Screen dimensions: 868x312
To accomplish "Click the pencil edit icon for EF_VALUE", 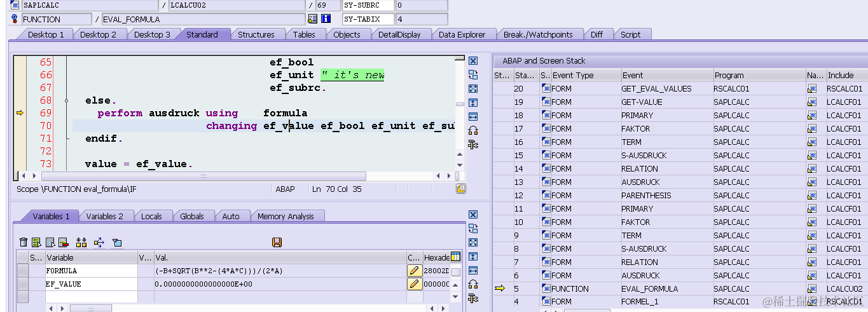I will (415, 284).
